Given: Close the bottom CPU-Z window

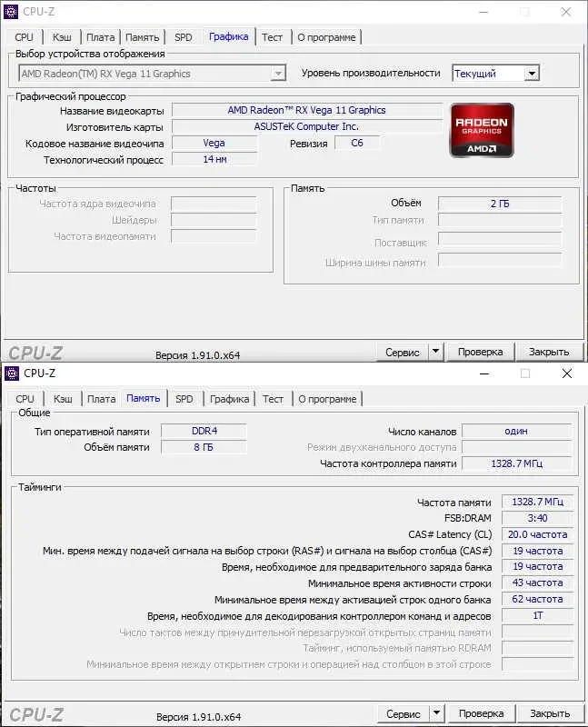Looking at the screenshot, I should (x=567, y=373).
